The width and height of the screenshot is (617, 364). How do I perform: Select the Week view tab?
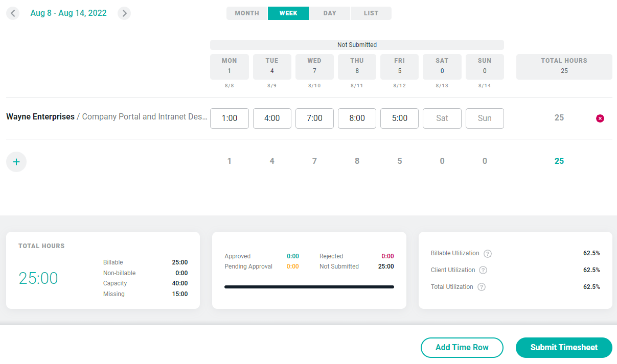[x=288, y=13]
